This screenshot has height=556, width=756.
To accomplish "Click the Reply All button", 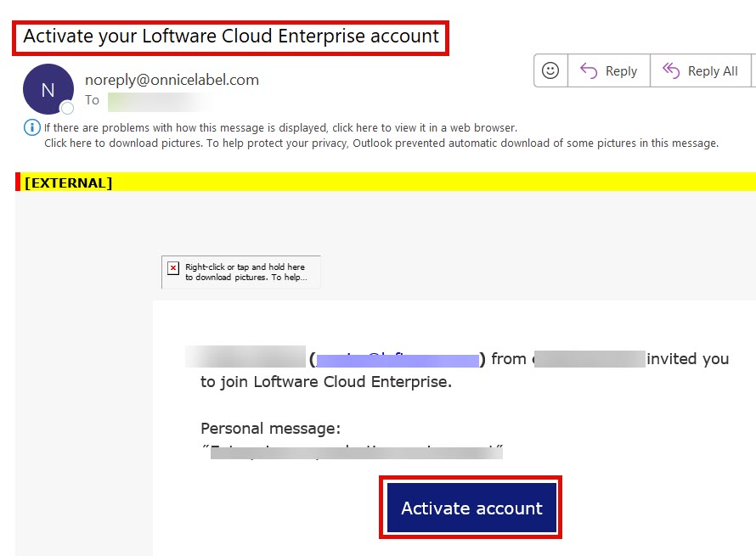I will tap(700, 70).
